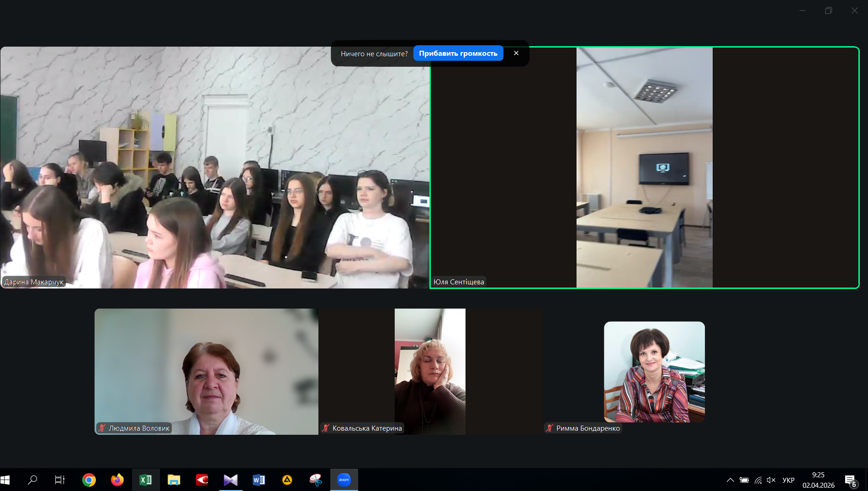Expand the hidden system tray icons
Image resolution: width=868 pixels, height=491 pixels.
tap(730, 480)
